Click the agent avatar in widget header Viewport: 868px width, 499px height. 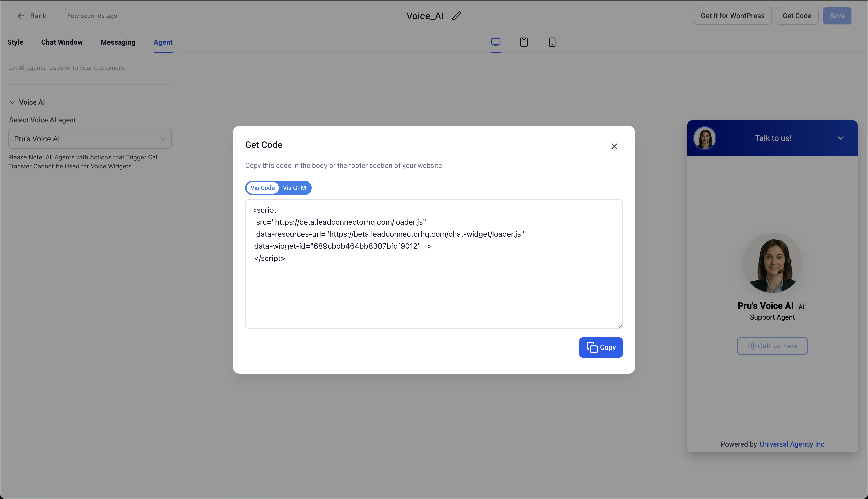(704, 138)
